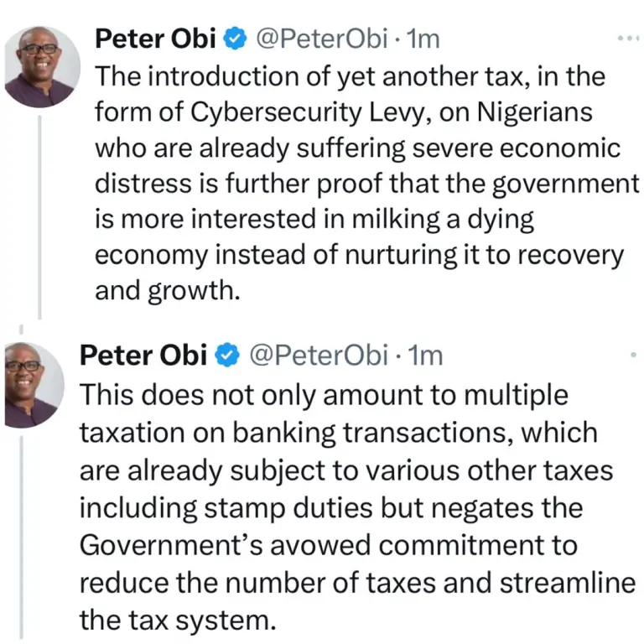644x644 pixels.
Task: Click the 1m timestamp on the second tweet
Action: 422,356
